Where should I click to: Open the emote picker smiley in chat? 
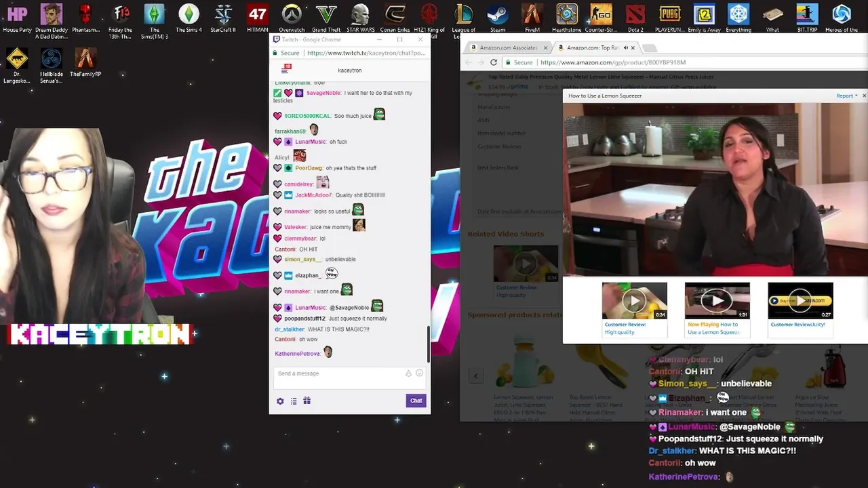tap(419, 373)
